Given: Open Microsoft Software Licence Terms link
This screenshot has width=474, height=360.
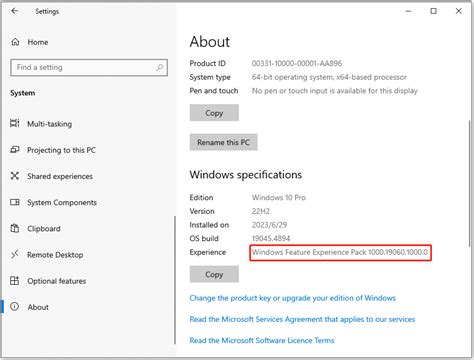Looking at the screenshot, I should (262, 340).
